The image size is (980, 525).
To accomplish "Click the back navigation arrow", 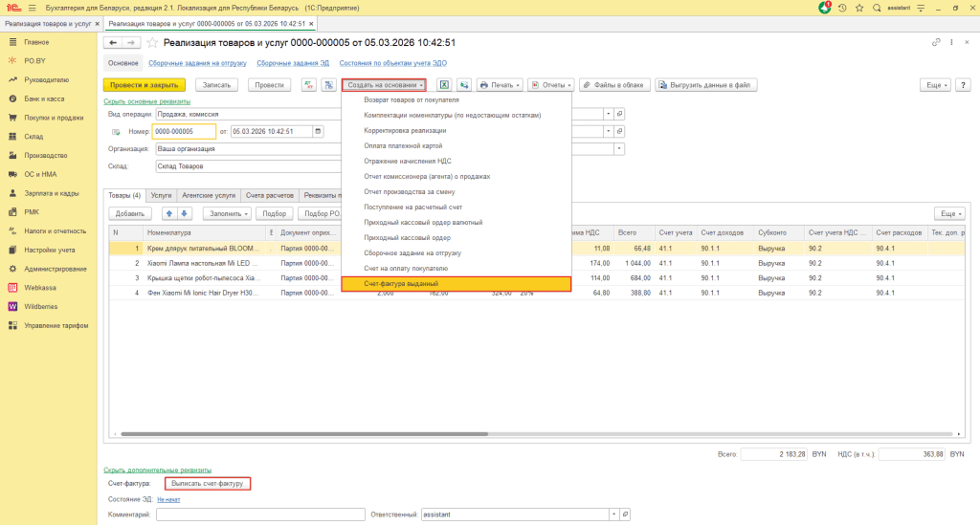I will (113, 43).
